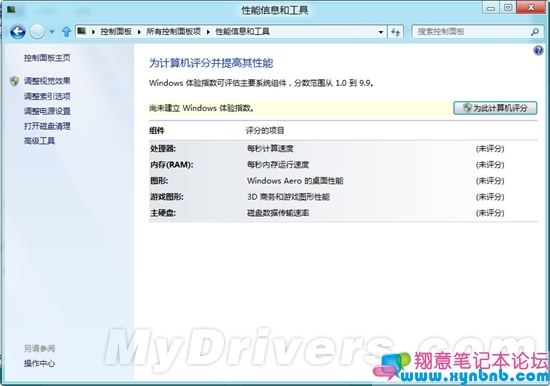Screen dimensions: 550x386
Task: Open 控制面板主页 link
Action: [x=47, y=58]
